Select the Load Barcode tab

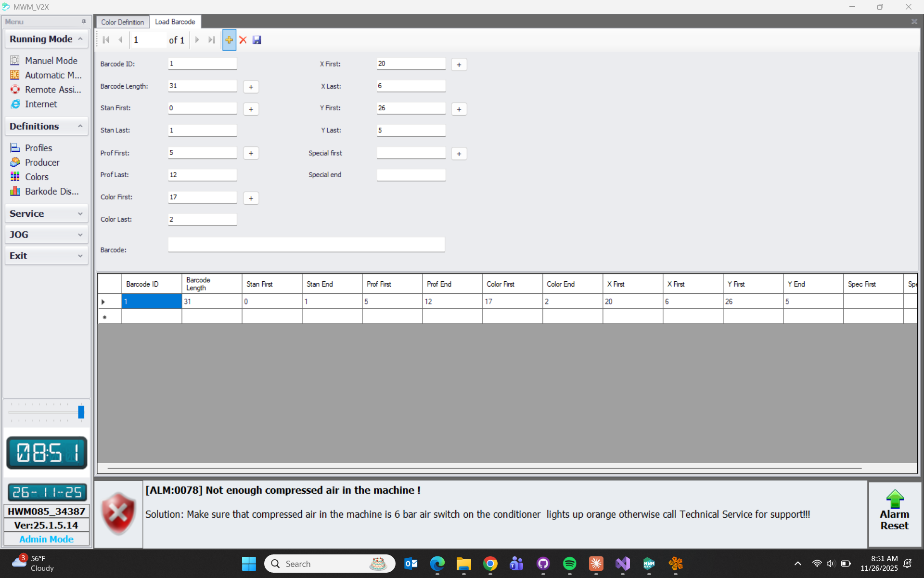click(x=175, y=22)
